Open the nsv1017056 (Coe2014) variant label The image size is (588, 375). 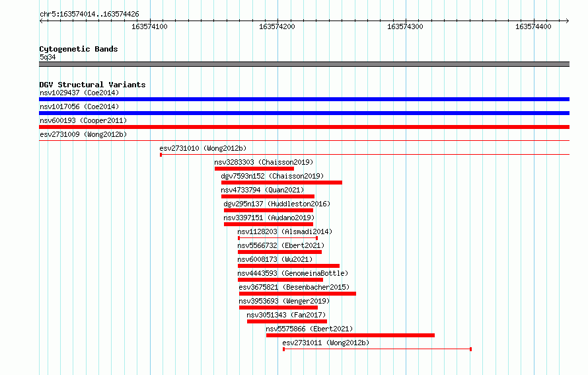tap(79, 106)
